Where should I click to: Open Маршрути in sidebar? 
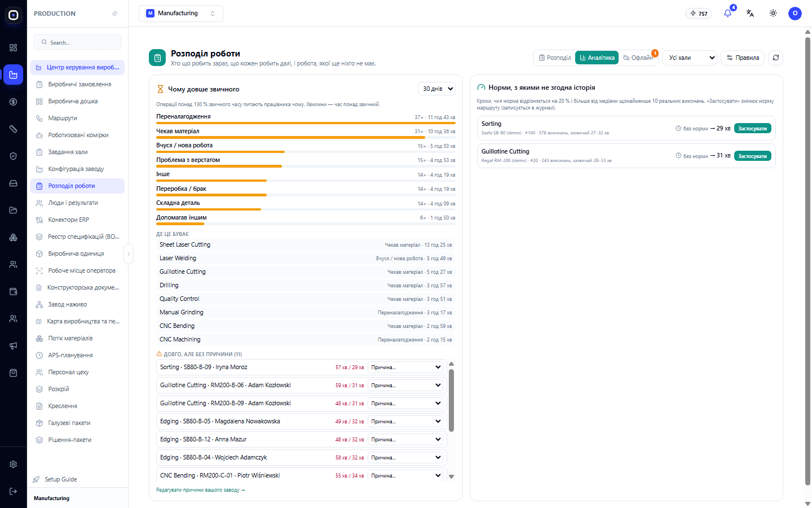tap(77, 118)
